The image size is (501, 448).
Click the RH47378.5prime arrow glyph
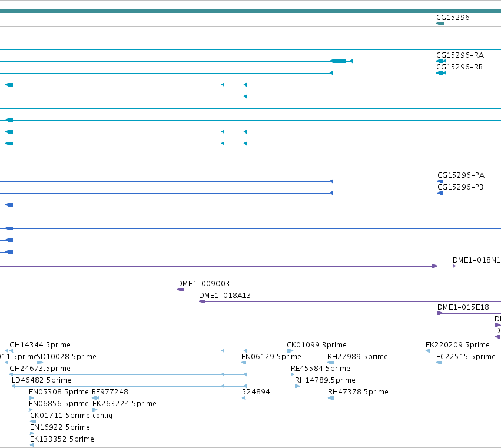click(331, 398)
